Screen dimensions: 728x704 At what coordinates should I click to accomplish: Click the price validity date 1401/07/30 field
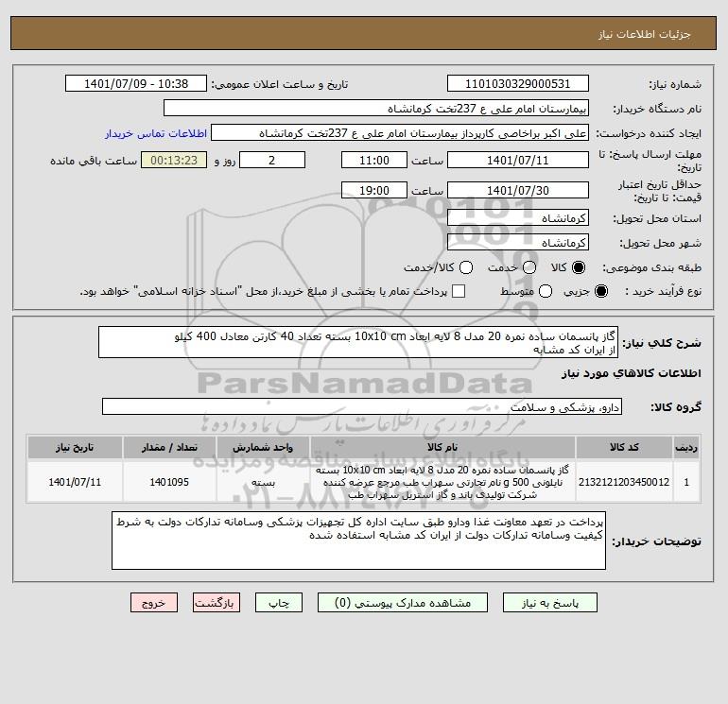pyautogui.click(x=518, y=191)
